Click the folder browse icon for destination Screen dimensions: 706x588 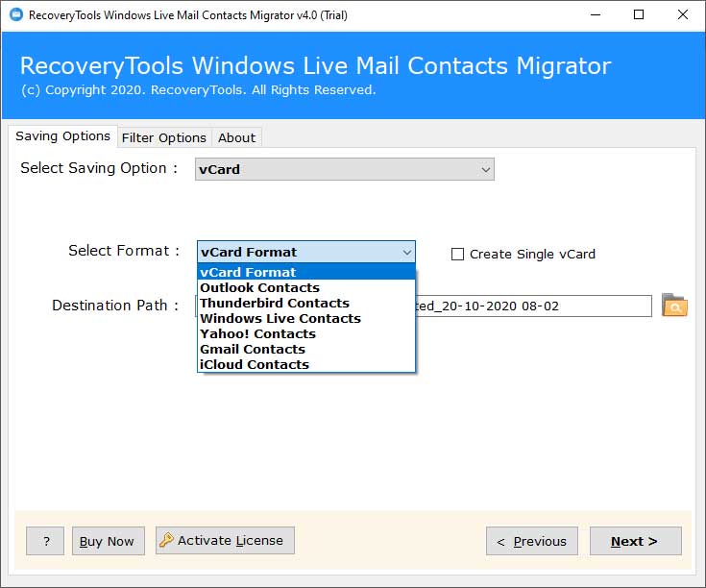(x=674, y=306)
